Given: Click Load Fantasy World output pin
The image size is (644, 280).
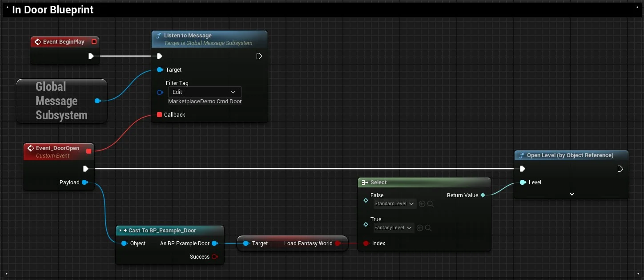Looking at the screenshot, I should [338, 243].
